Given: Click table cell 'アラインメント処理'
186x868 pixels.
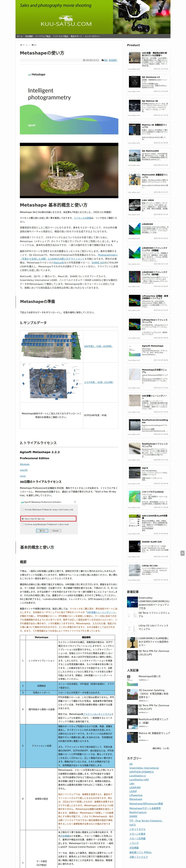Looking at the screenshot, I should tap(42, 746).
